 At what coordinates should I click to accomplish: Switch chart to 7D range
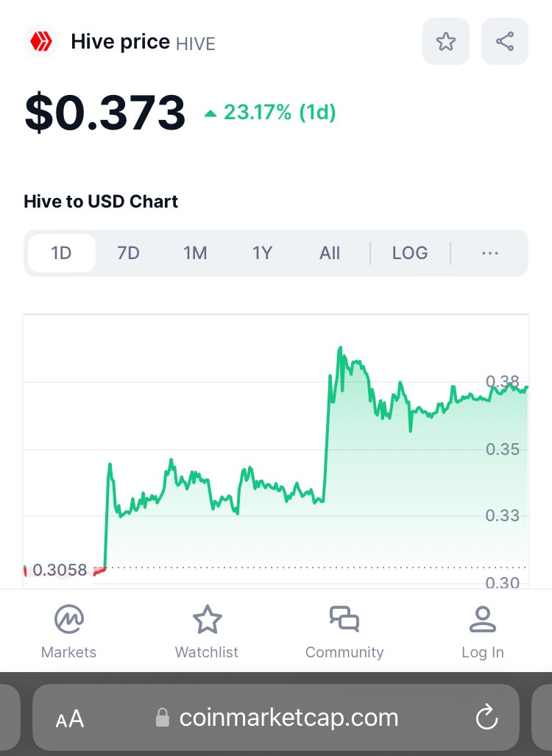tap(128, 253)
